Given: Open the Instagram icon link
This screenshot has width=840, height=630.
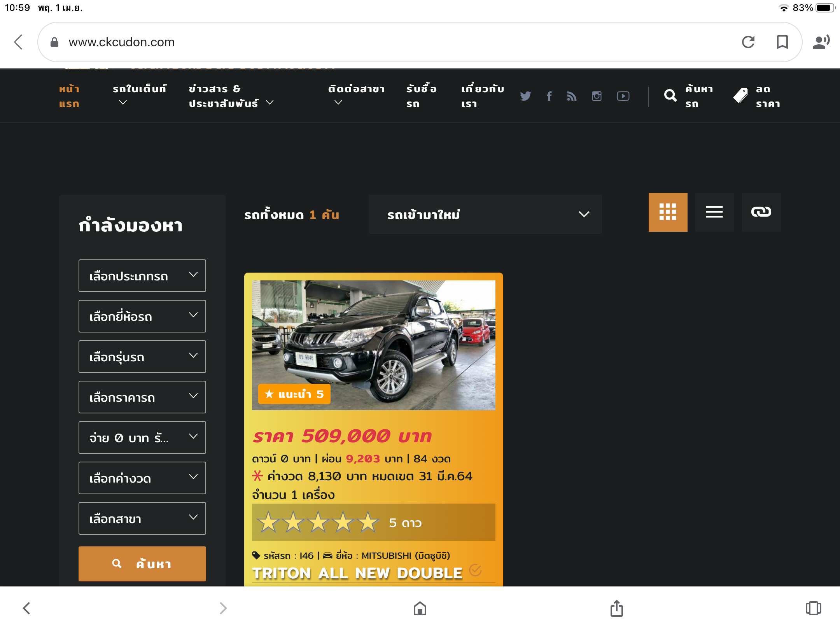Looking at the screenshot, I should 597,96.
